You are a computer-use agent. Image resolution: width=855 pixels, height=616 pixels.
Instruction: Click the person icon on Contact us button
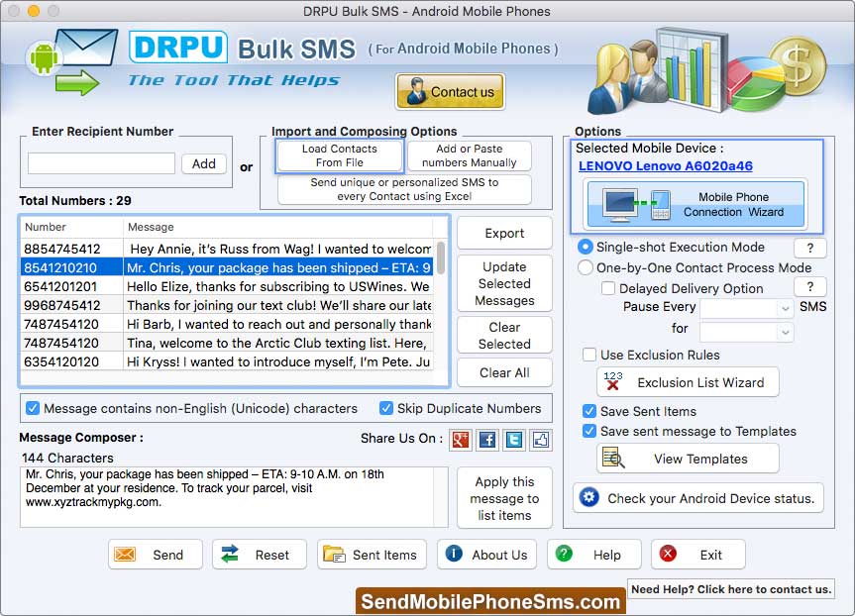[417, 91]
